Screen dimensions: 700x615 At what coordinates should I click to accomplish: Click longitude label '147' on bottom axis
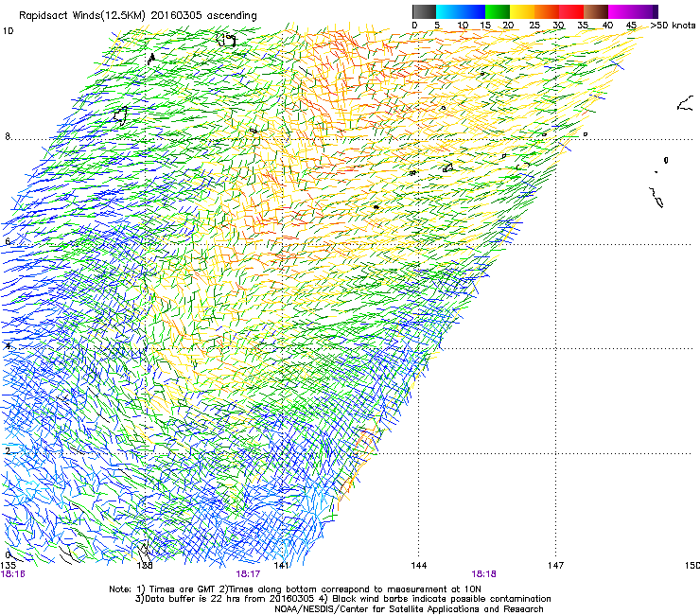555,566
